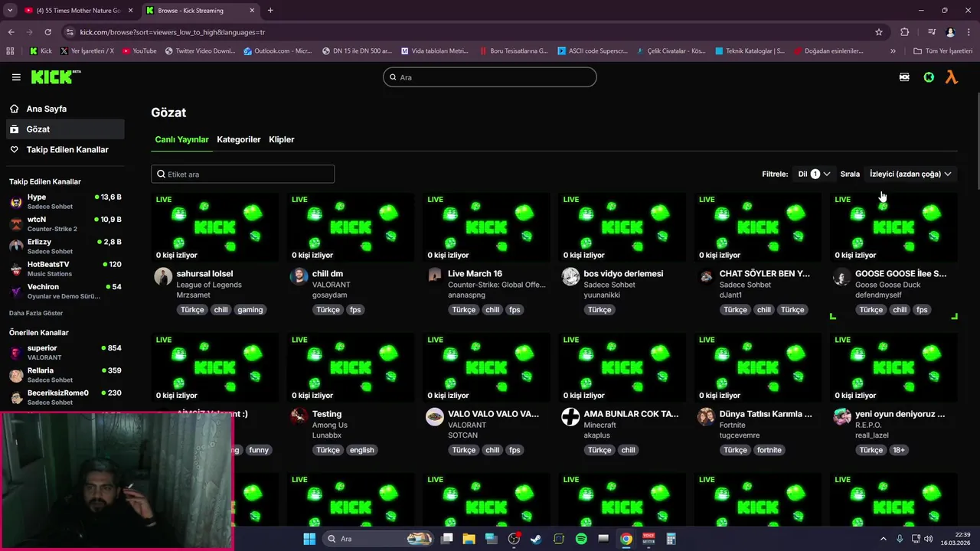Click the KICK logo in header

coord(55,77)
